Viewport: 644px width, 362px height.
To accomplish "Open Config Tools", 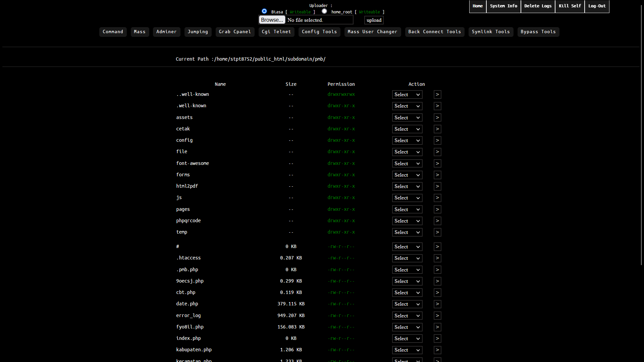I will [319, 32].
